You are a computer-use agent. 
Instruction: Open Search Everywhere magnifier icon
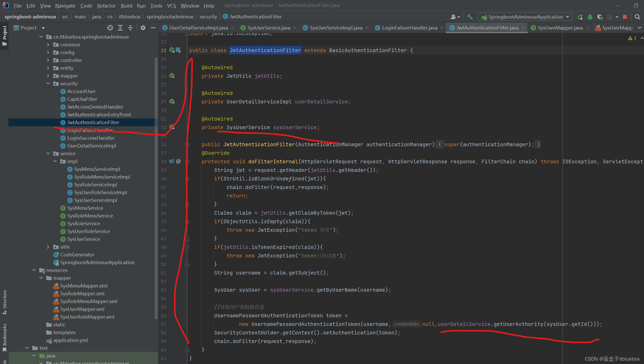point(637,17)
